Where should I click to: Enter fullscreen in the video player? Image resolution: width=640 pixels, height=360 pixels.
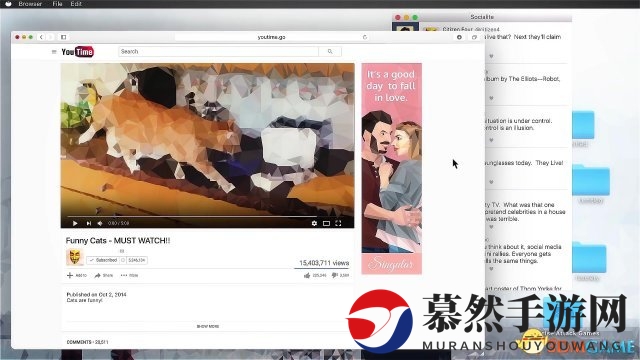(x=338, y=223)
